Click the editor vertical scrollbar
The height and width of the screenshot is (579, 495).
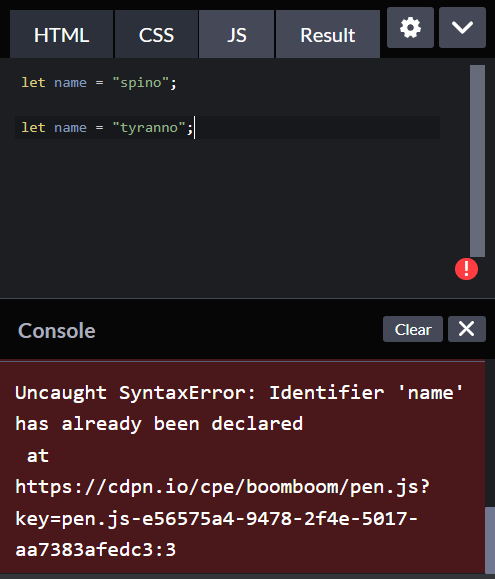point(477,161)
